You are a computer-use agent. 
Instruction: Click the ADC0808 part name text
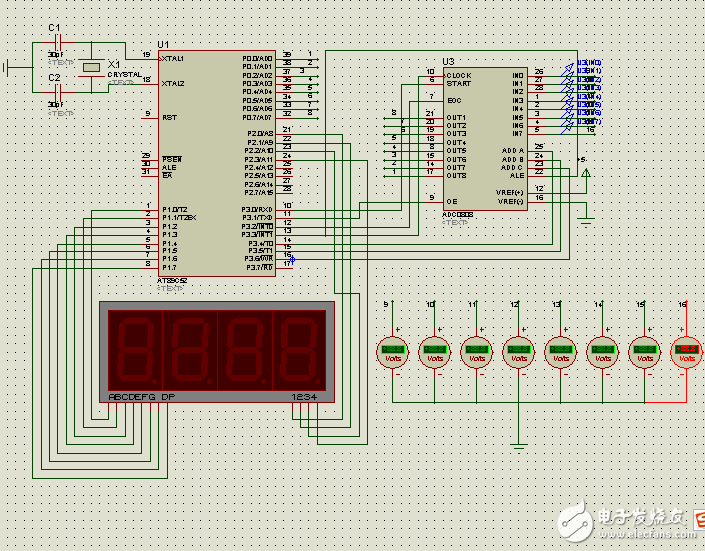[458, 215]
